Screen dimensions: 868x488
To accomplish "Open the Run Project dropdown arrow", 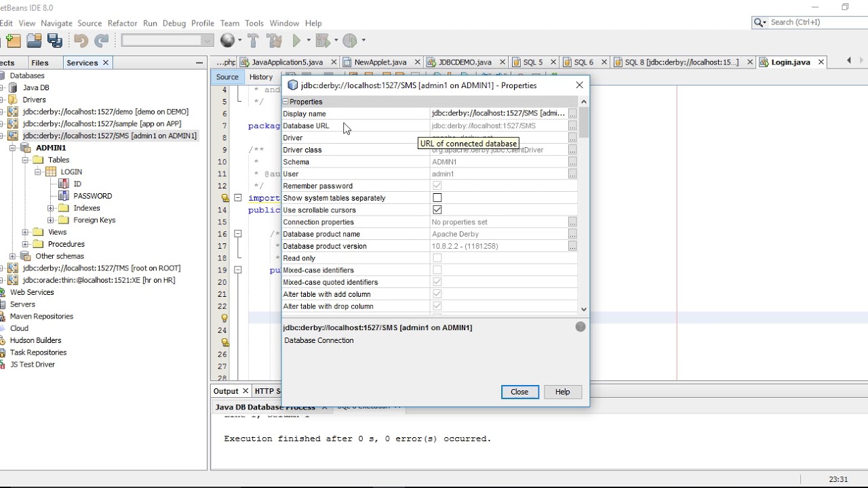I will tap(307, 41).
